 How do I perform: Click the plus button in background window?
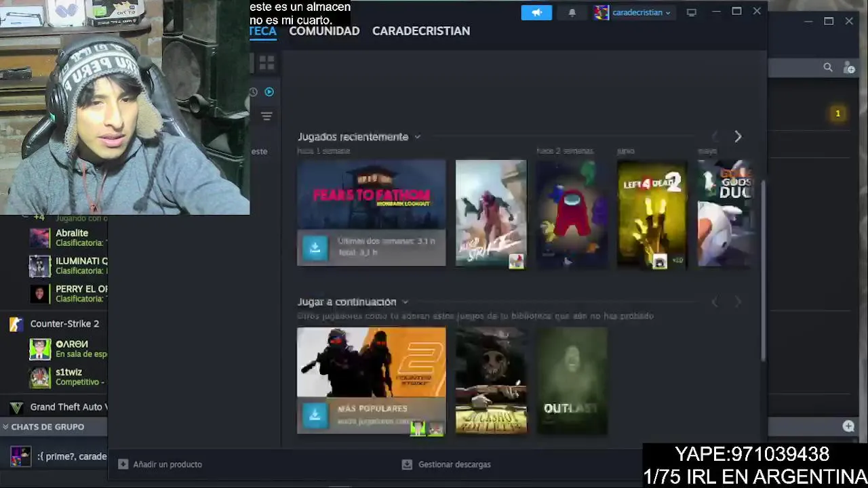click(x=848, y=426)
